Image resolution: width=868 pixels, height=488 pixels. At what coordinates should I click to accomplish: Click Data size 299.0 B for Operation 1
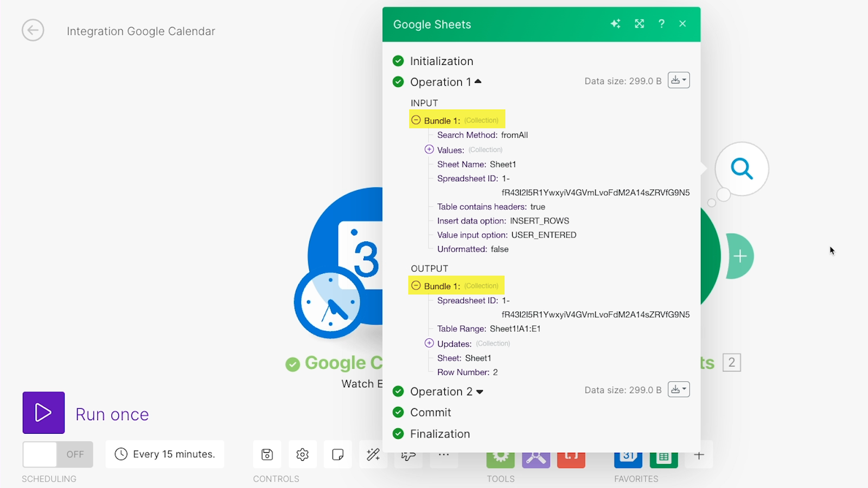[x=623, y=81]
